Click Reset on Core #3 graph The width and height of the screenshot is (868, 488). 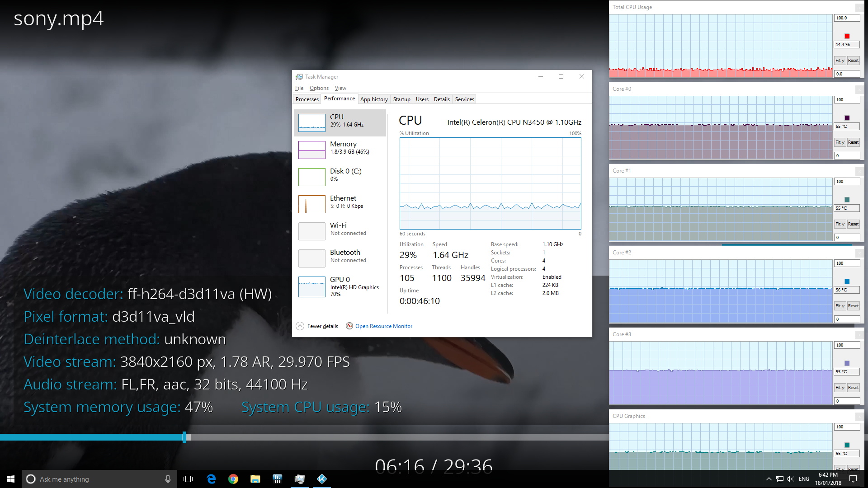pyautogui.click(x=853, y=388)
